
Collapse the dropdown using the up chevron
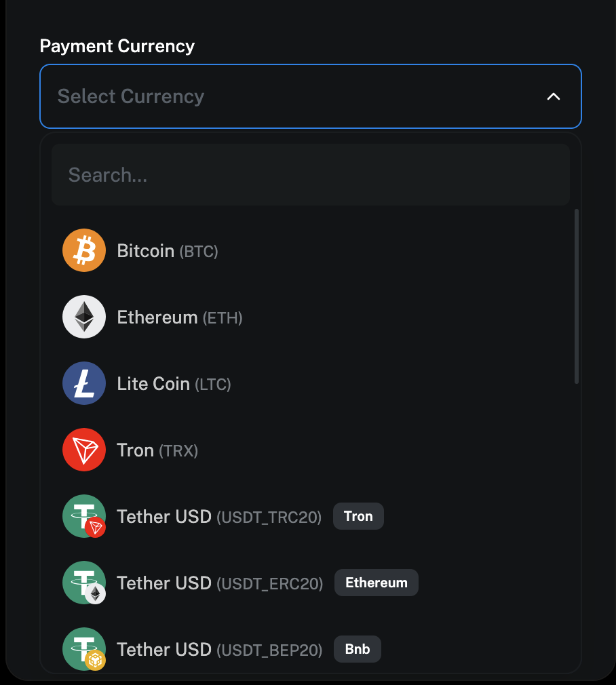point(554,96)
